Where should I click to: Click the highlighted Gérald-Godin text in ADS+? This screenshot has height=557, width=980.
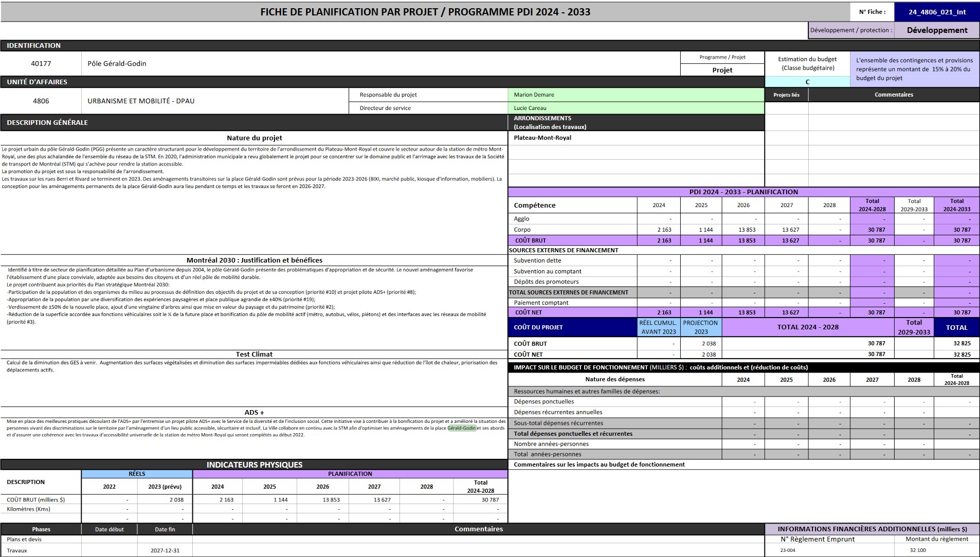(462, 428)
